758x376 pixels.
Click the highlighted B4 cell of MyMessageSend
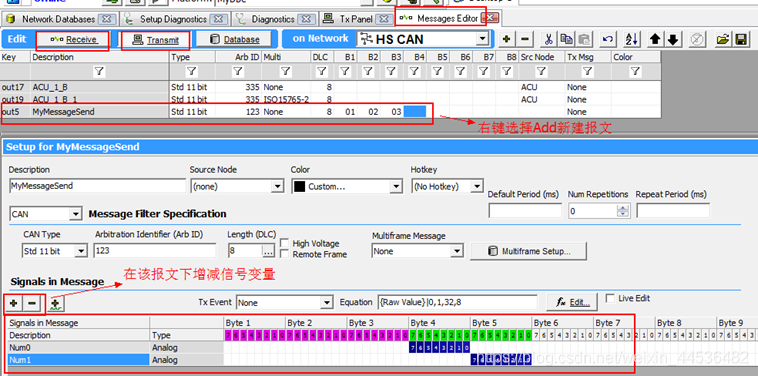tap(414, 112)
